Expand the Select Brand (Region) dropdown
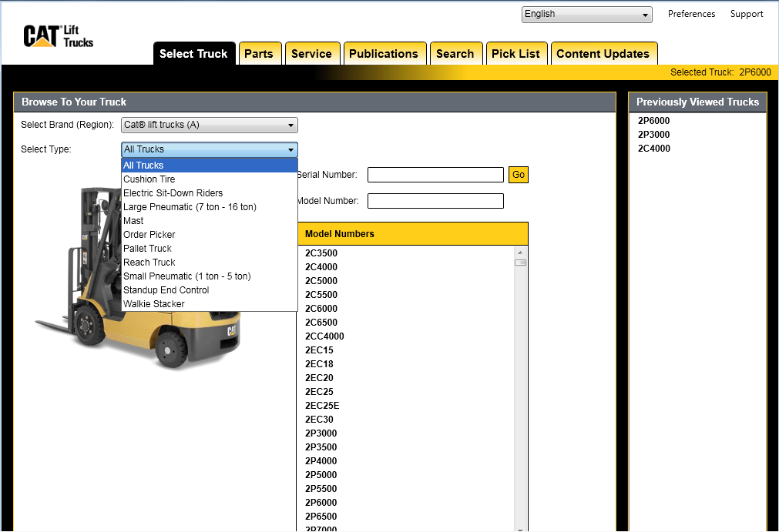 pos(209,125)
